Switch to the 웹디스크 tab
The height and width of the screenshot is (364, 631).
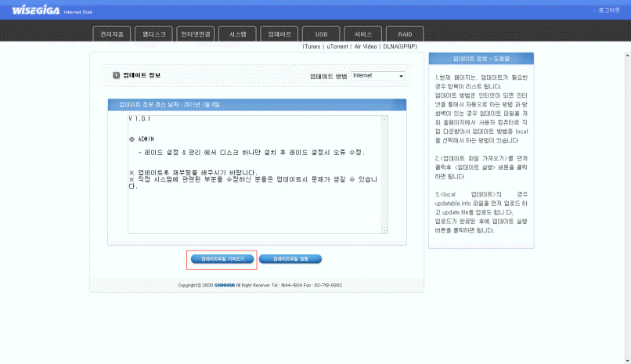(x=154, y=34)
